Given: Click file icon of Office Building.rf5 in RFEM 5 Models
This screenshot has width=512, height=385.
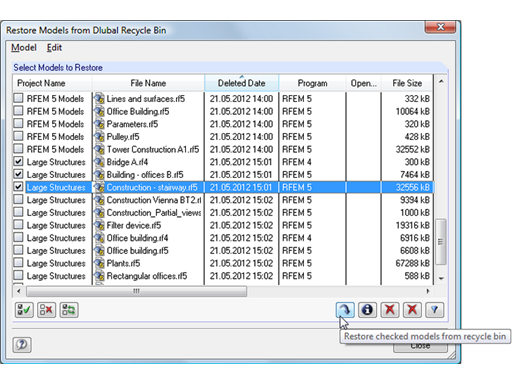Looking at the screenshot, I should 99,111.
